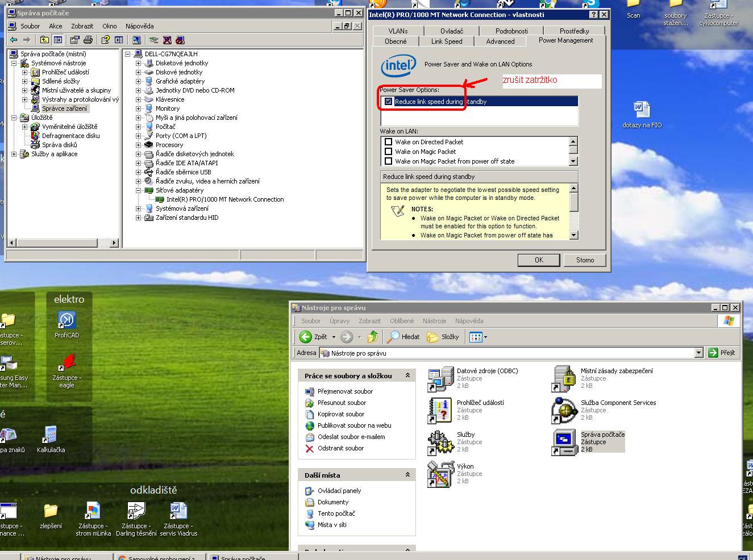The width and height of the screenshot is (753, 560).
Task: Click the Adresa field in Nástroje pro správu
Action: click(x=511, y=353)
